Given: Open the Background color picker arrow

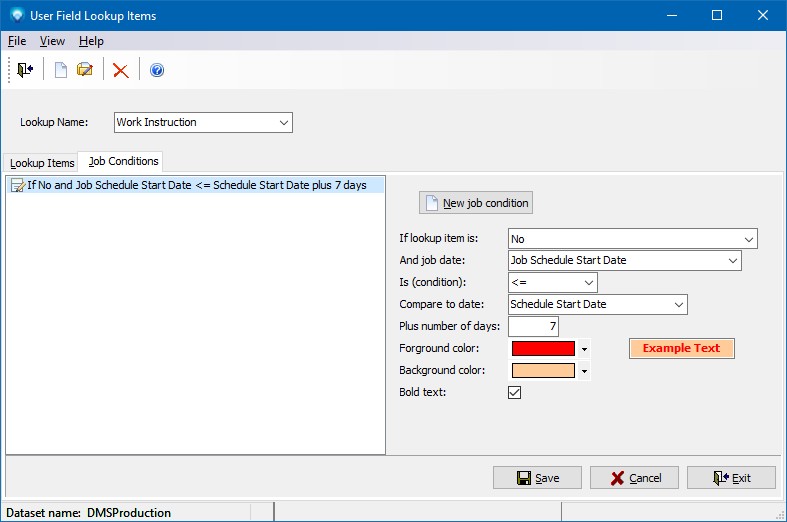Looking at the screenshot, I should coord(584,371).
